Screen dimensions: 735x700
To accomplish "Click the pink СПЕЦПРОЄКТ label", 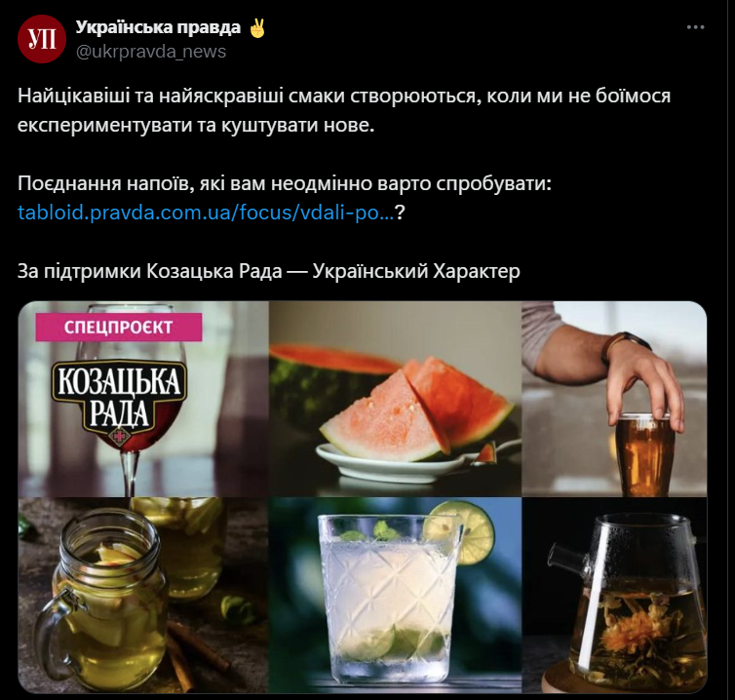I will coord(119,327).
